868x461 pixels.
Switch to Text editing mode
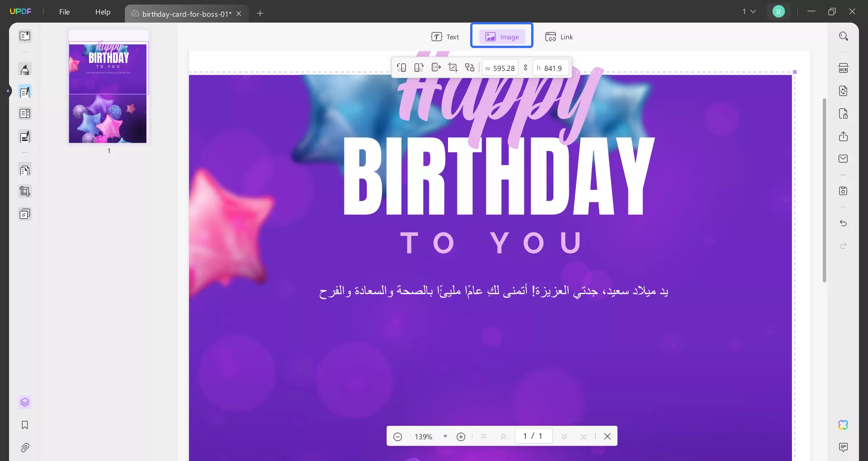coord(446,37)
